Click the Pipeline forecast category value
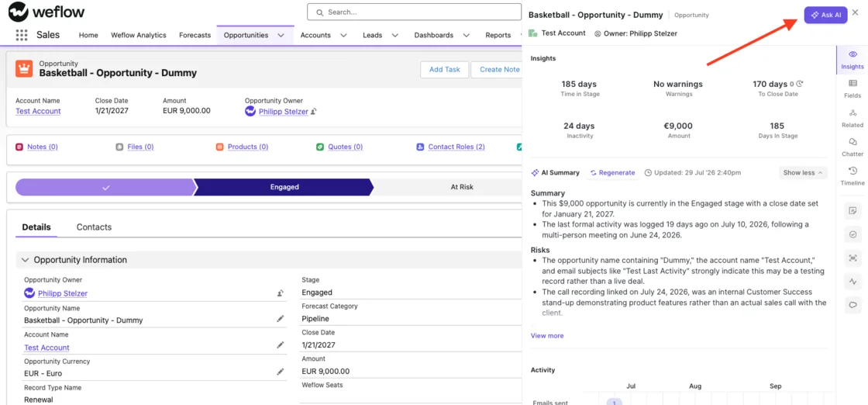The image size is (868, 405). [x=315, y=319]
